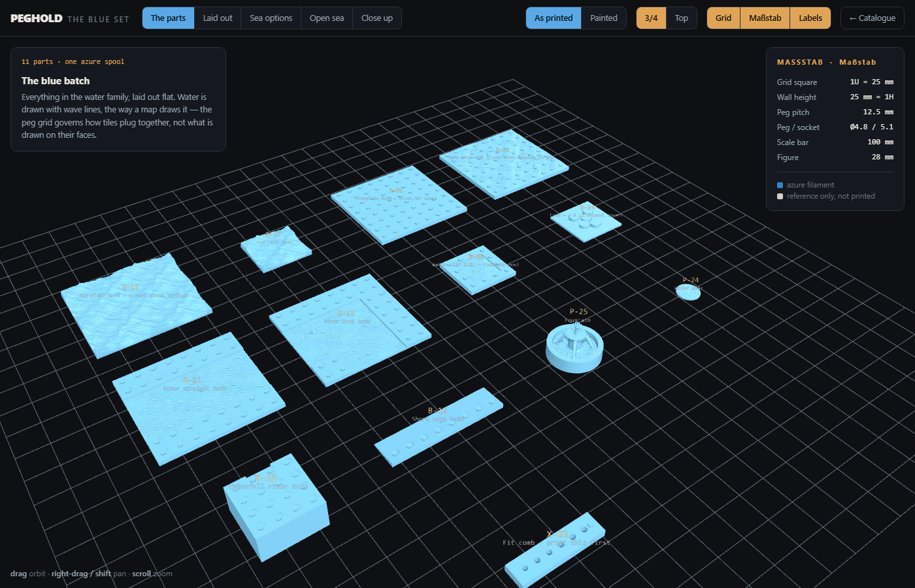Select the B-09 water tile model

(479, 269)
